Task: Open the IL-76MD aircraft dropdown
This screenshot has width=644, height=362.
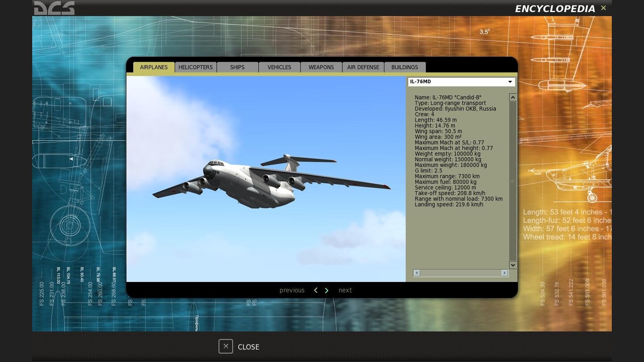Action: click(x=461, y=82)
